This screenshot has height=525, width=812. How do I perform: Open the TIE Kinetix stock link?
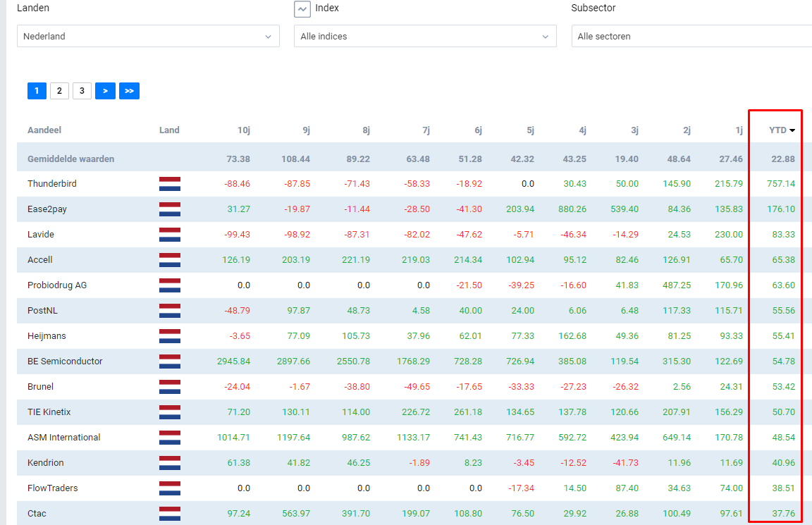pyautogui.click(x=49, y=412)
